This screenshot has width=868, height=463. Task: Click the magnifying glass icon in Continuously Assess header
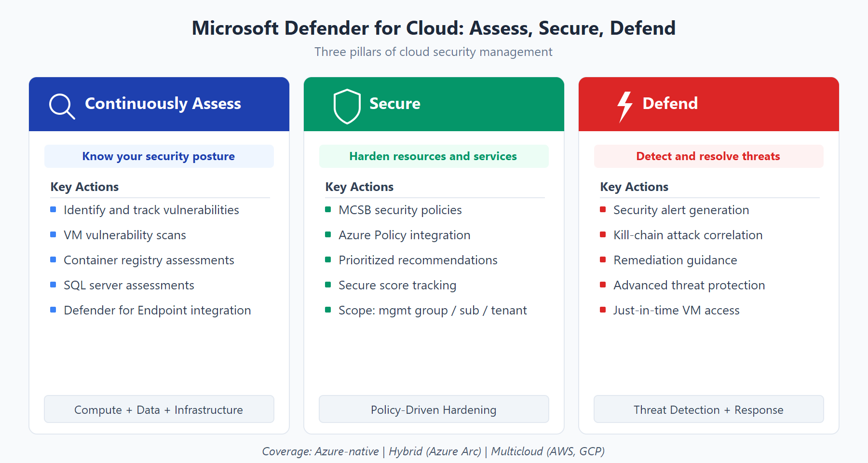click(x=62, y=106)
